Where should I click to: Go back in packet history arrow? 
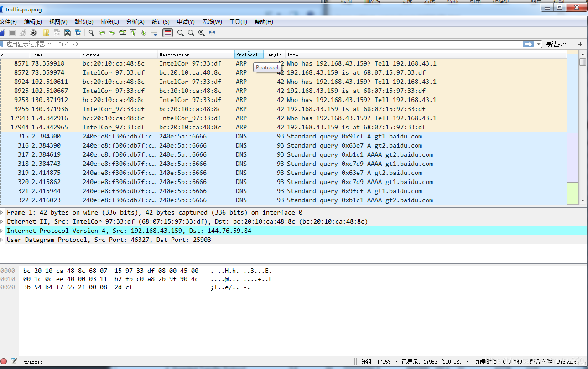[x=102, y=33]
